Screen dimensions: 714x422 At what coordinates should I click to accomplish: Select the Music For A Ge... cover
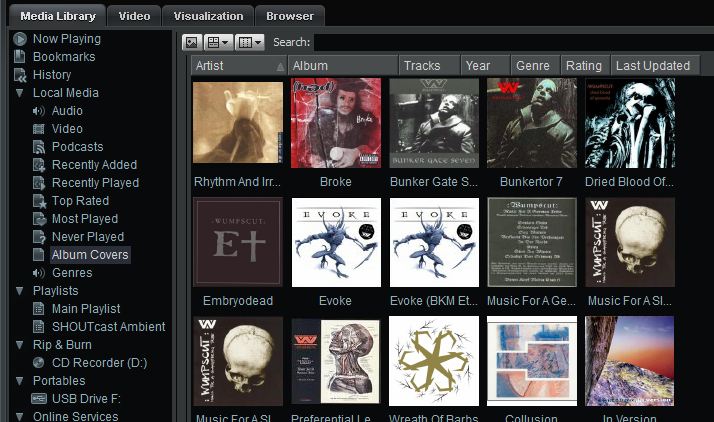(x=532, y=242)
